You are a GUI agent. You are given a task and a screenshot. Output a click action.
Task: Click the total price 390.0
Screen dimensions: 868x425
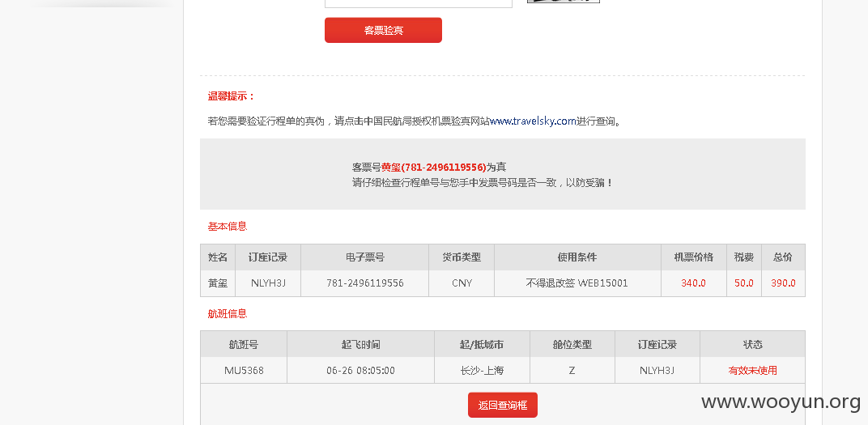point(783,283)
